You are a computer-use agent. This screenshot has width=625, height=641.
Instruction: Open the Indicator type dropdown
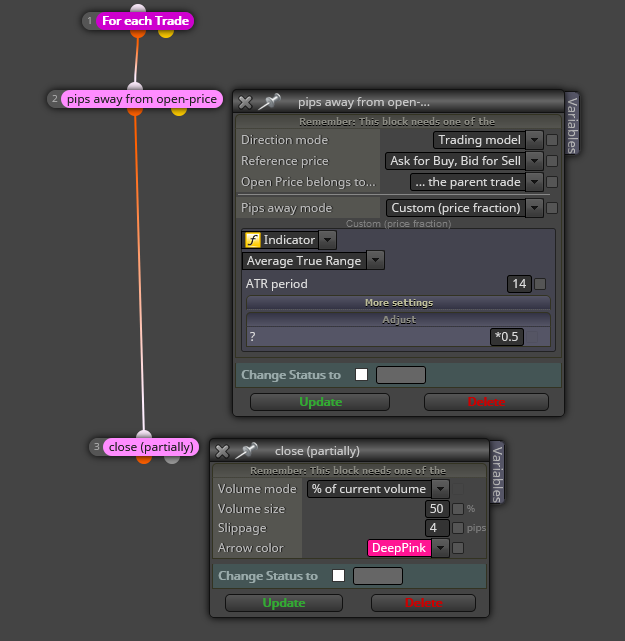pyautogui.click(x=327, y=240)
